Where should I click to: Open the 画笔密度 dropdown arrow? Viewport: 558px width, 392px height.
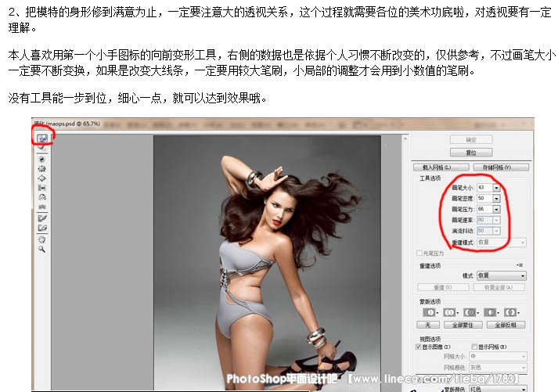coord(496,199)
